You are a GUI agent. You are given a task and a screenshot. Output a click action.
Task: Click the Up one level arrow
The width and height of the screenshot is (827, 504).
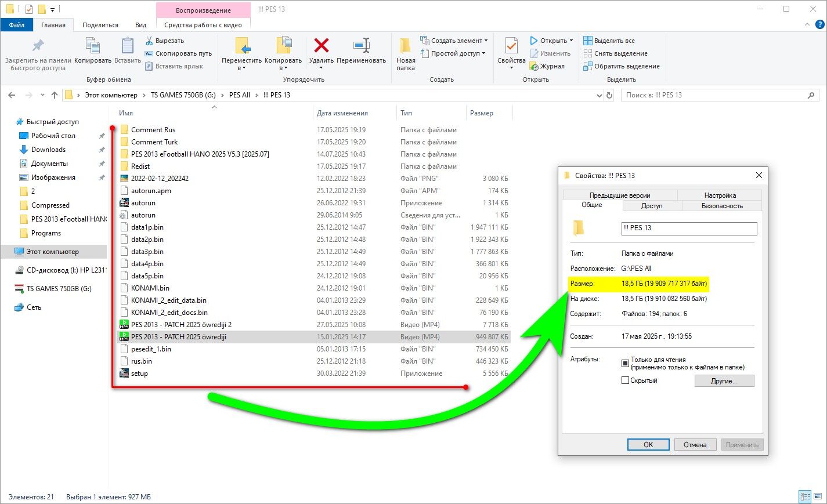[x=55, y=95]
